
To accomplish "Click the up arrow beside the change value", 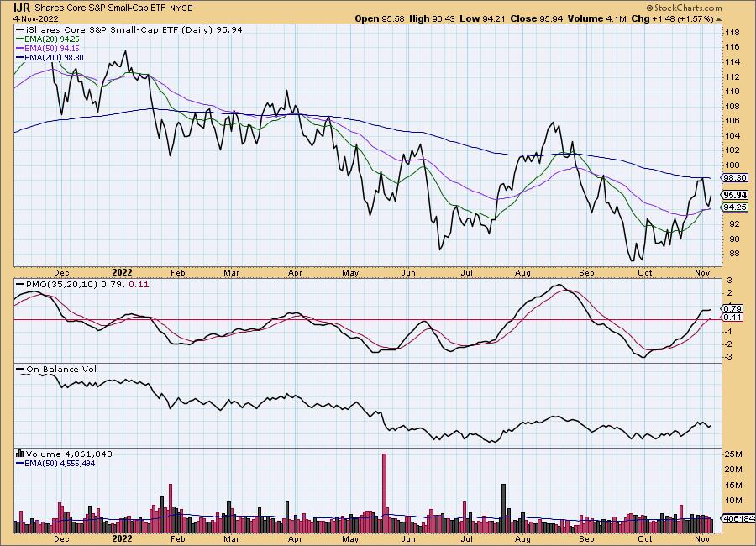I will (x=718, y=19).
